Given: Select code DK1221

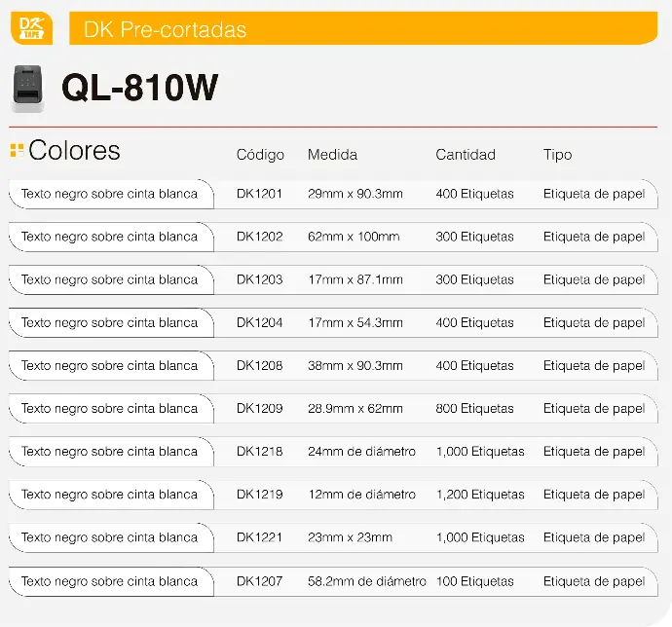Looking at the screenshot, I should tap(259, 537).
